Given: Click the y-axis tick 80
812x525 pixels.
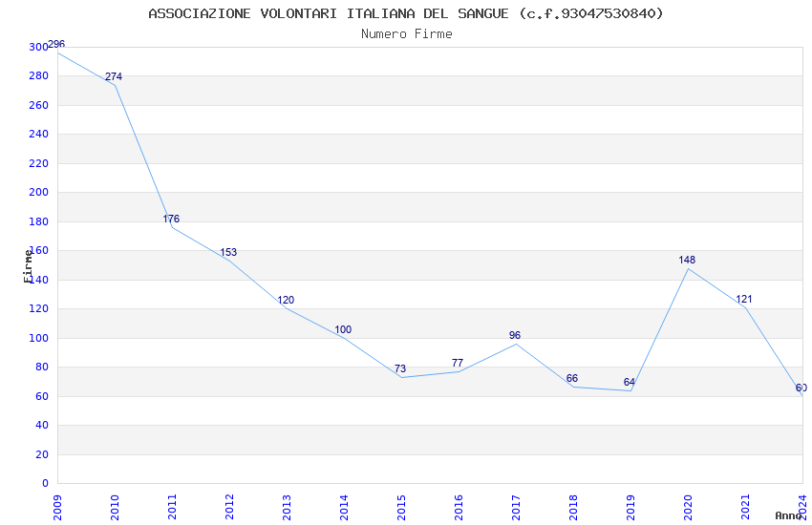Looking at the screenshot, I should coord(41,367).
